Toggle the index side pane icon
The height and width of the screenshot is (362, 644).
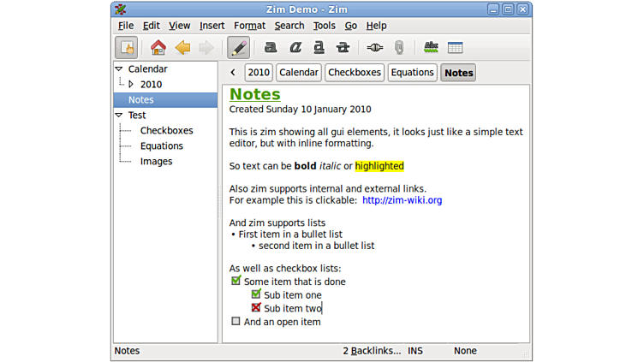[x=127, y=48]
